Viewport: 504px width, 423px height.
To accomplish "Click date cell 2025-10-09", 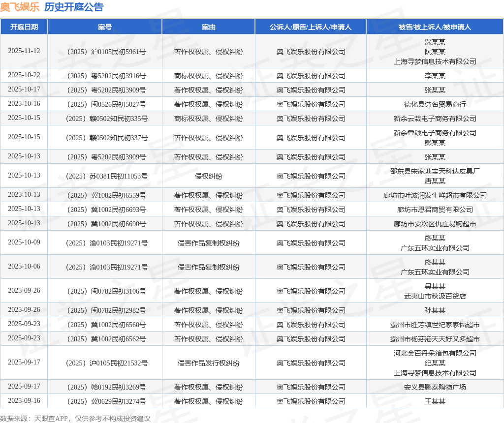I will 24,242.
